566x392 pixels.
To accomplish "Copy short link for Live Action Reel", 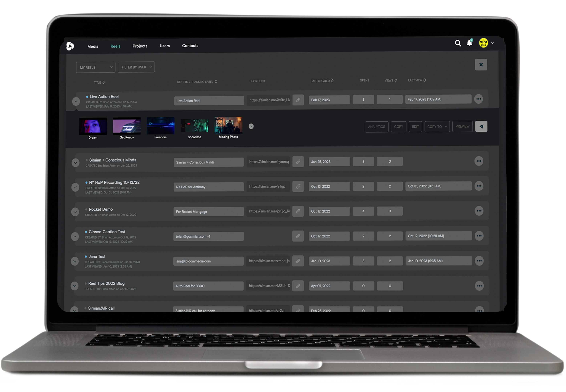I will point(298,100).
